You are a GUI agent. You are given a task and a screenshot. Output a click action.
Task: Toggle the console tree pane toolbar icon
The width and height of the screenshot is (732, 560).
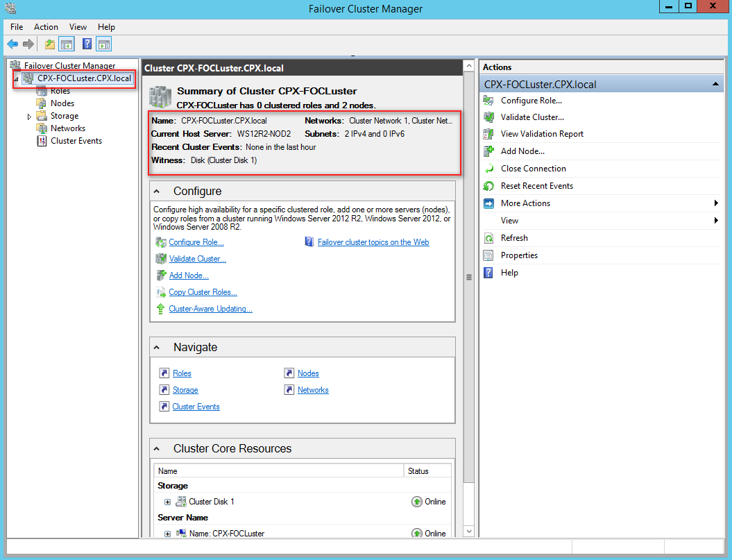(x=67, y=44)
